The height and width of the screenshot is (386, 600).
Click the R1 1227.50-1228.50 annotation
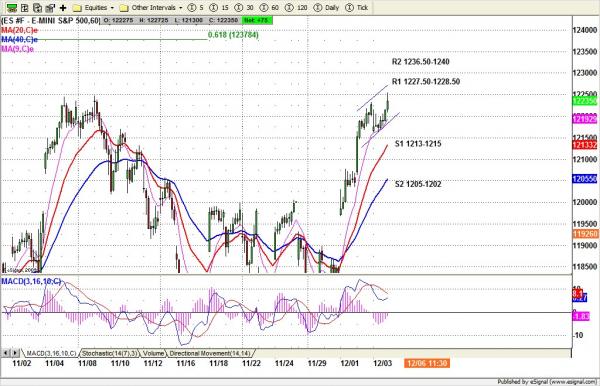426,81
